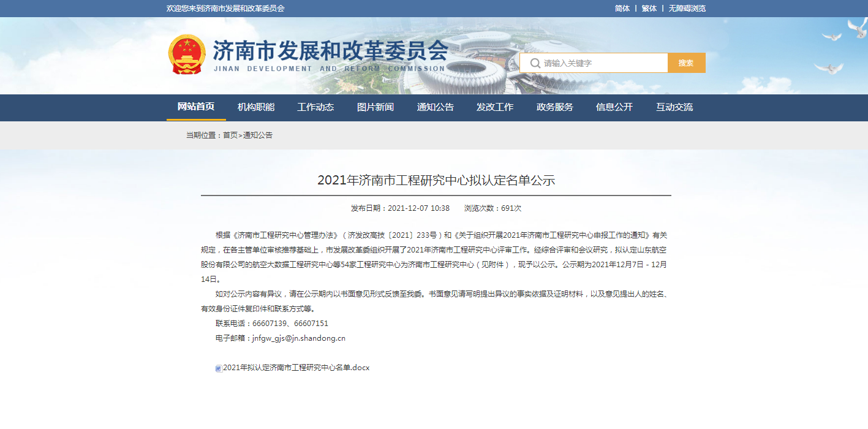Download 2021年拟认定济南市工程研究中心名单.docx attachment
This screenshot has width=868, height=429.
[296, 368]
